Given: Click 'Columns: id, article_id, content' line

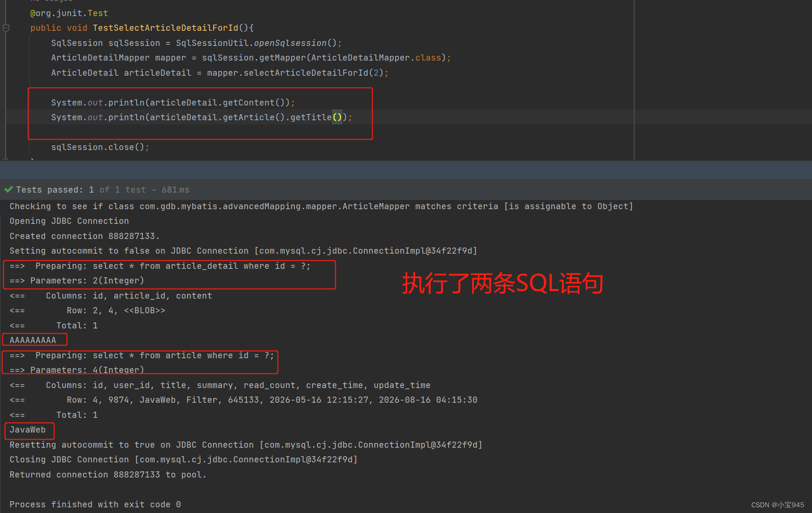Looking at the screenshot, I should pyautogui.click(x=111, y=296).
